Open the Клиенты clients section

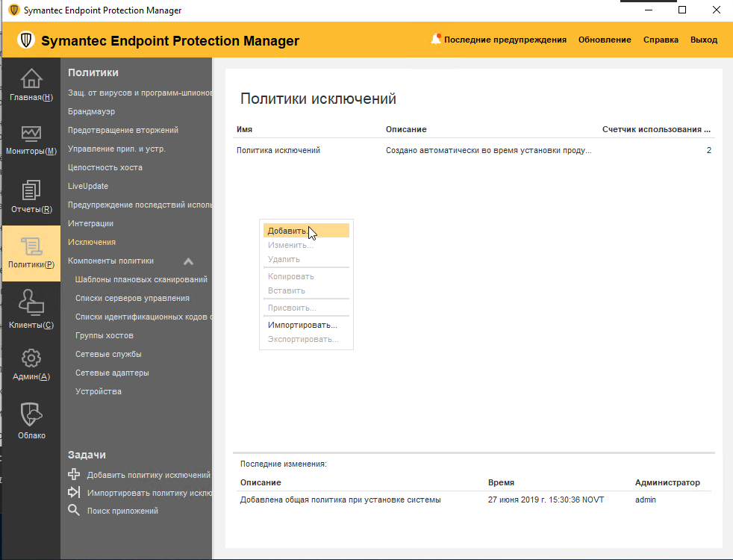coord(30,309)
